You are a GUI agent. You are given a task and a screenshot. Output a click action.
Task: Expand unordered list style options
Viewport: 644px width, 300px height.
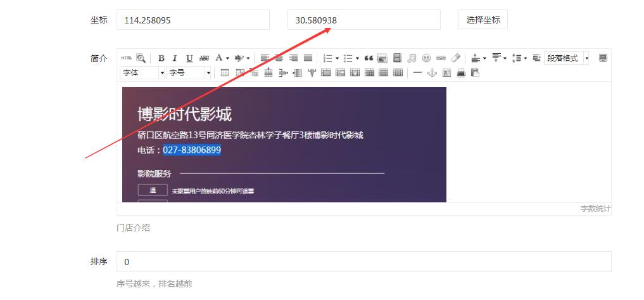[x=357, y=58]
